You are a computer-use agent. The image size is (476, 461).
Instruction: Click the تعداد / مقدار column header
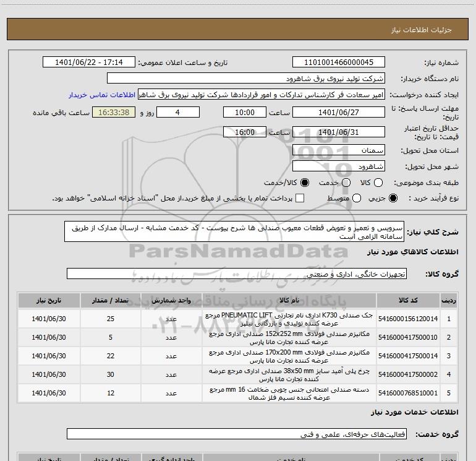[x=111, y=300]
